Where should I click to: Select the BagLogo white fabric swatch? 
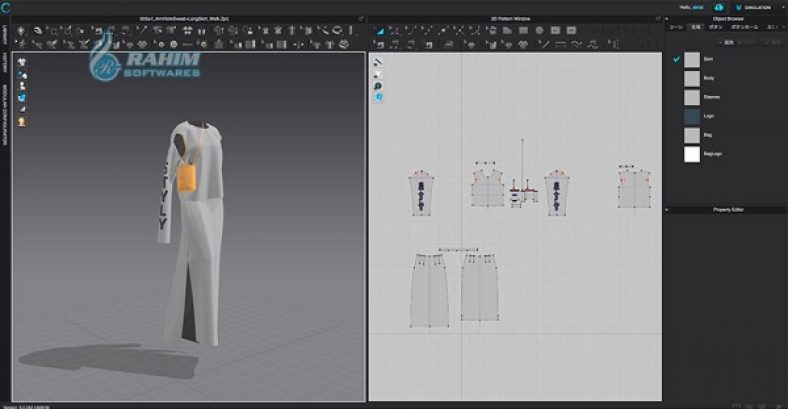pyautogui.click(x=692, y=154)
